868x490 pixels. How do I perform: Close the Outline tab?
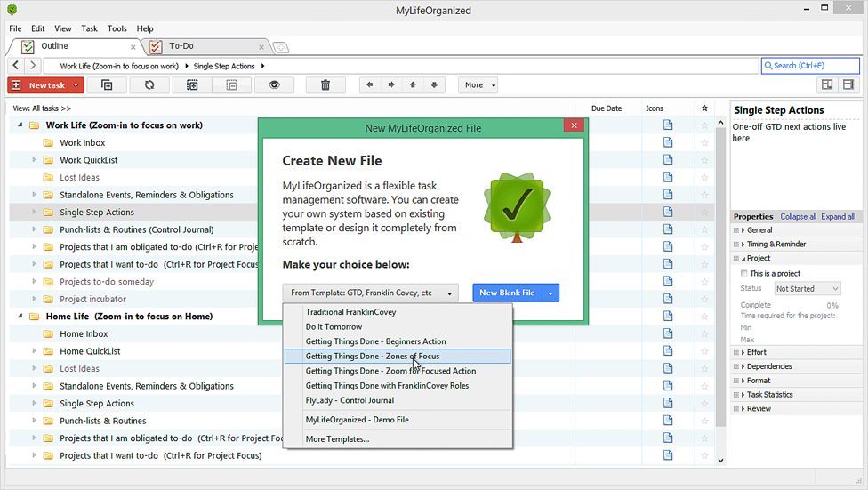(x=133, y=47)
